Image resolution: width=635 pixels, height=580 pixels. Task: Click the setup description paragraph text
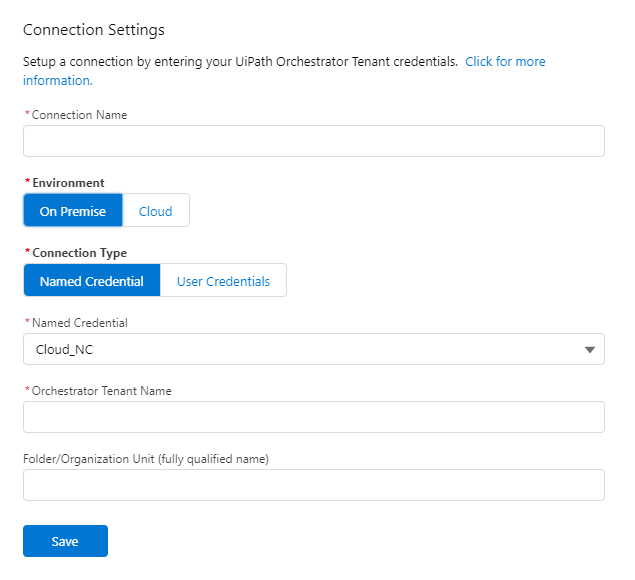click(x=240, y=62)
